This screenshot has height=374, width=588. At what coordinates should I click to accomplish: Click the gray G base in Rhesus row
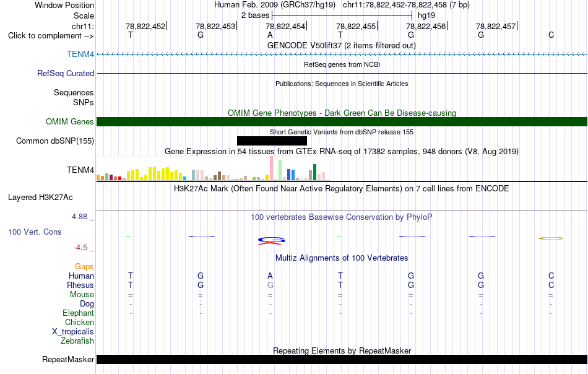270,285
